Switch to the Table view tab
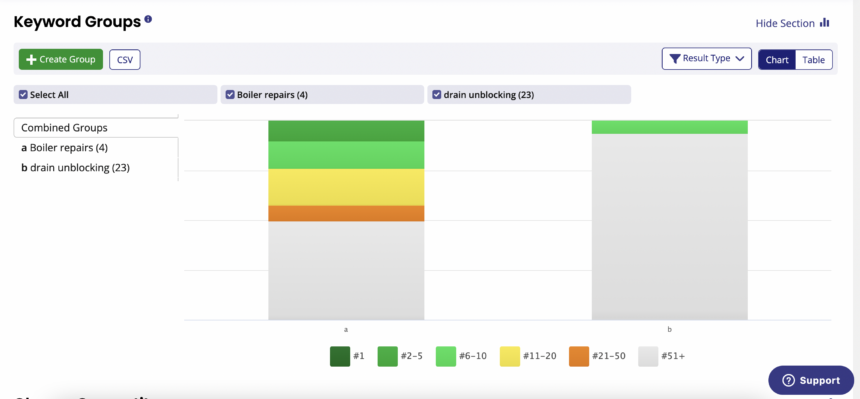The image size is (860, 399). click(x=813, y=60)
